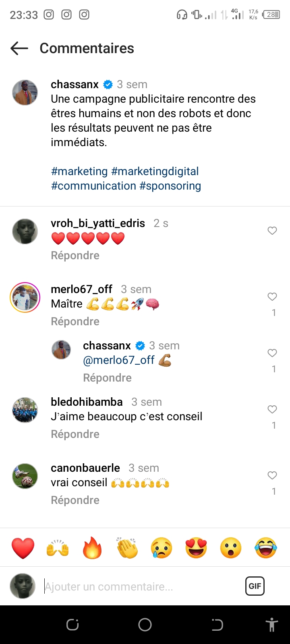This screenshot has height=644, width=290.
Task: Reply to canonbauerle's "vrai conseil" comment
Action: pos(75,500)
